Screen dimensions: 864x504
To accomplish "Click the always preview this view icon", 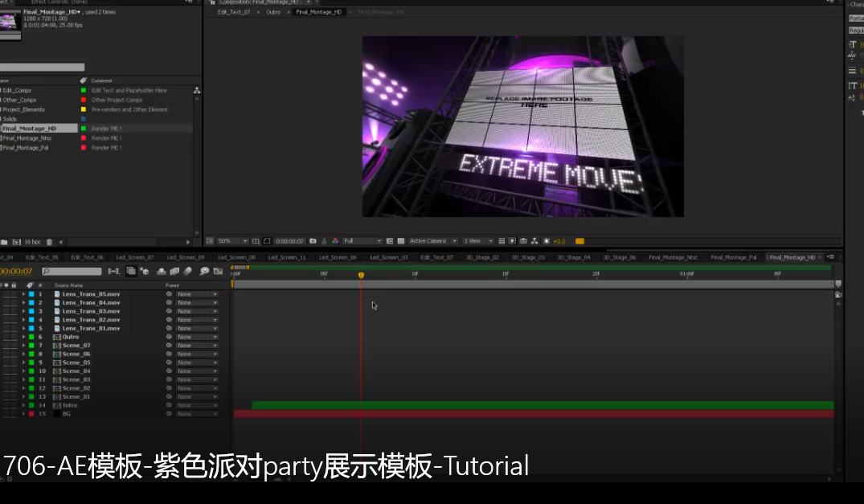I will (x=210, y=241).
